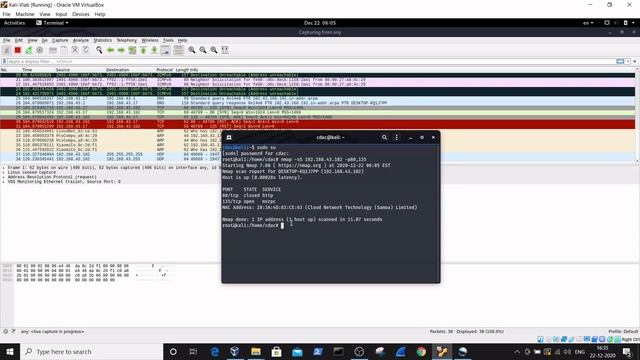
Task: Open VirtualBox Devices menu
Action: (81, 14)
